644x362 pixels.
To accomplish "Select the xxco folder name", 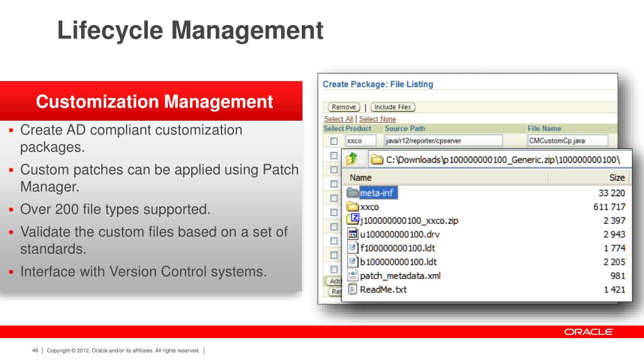I will click(x=369, y=207).
